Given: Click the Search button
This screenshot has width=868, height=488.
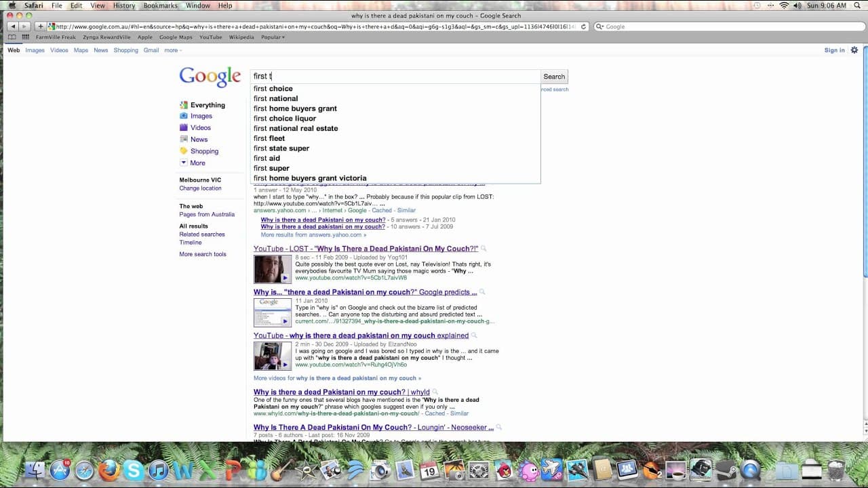Looking at the screenshot, I should click(x=554, y=77).
